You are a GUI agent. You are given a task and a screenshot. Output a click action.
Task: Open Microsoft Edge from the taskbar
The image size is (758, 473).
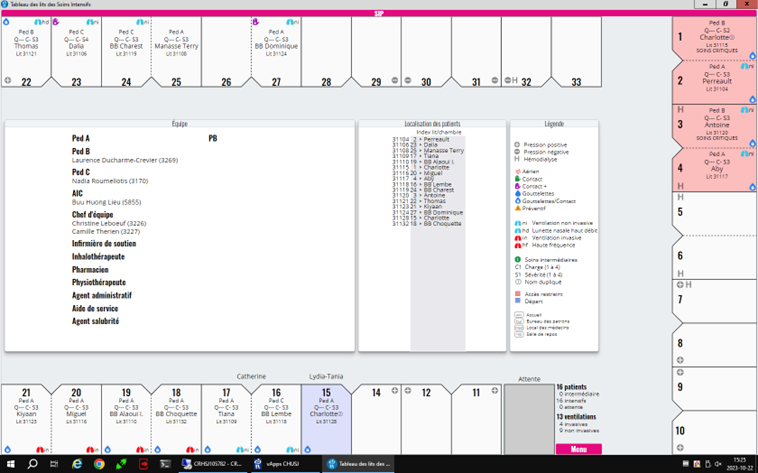pyautogui.click(x=77, y=464)
